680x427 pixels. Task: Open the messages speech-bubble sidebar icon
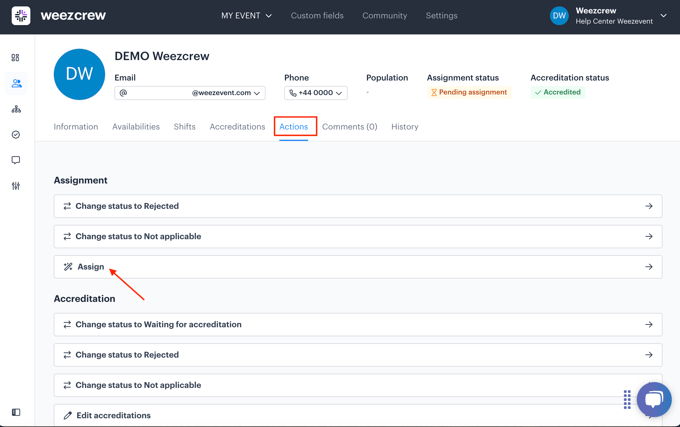pyautogui.click(x=16, y=160)
